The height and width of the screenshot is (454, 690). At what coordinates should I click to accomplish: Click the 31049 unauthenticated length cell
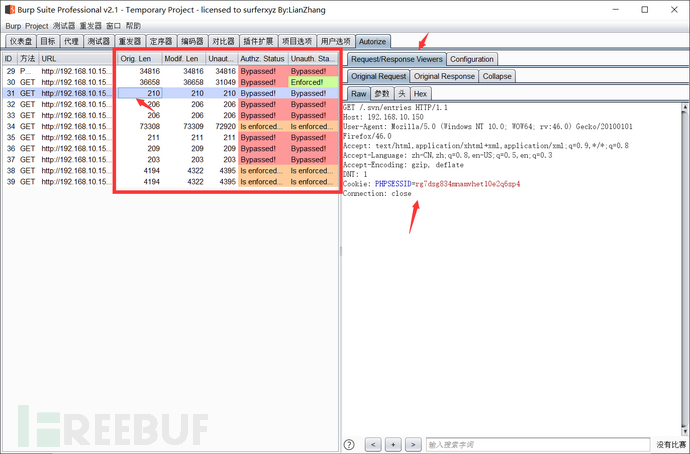coord(222,82)
